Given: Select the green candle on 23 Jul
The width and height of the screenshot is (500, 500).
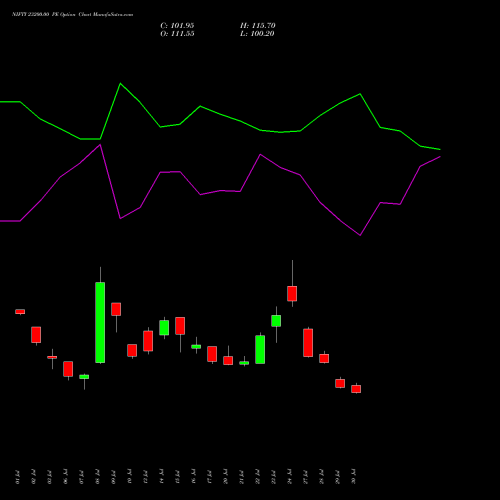Looking at the screenshot, I should (x=276, y=321).
